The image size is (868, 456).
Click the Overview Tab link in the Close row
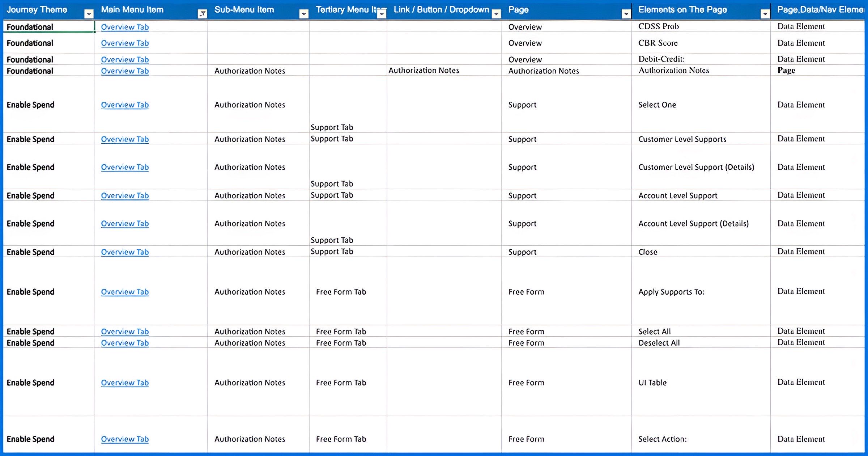(x=125, y=252)
